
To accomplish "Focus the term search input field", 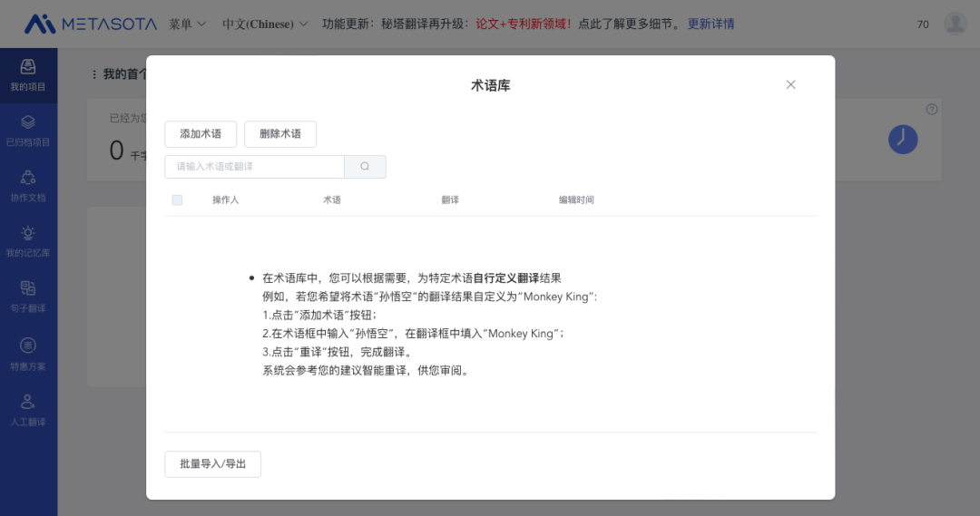I will click(x=254, y=167).
